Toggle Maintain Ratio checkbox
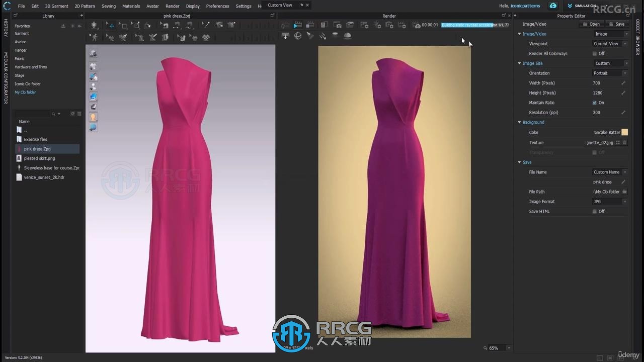This screenshot has height=362, width=644. [x=595, y=103]
